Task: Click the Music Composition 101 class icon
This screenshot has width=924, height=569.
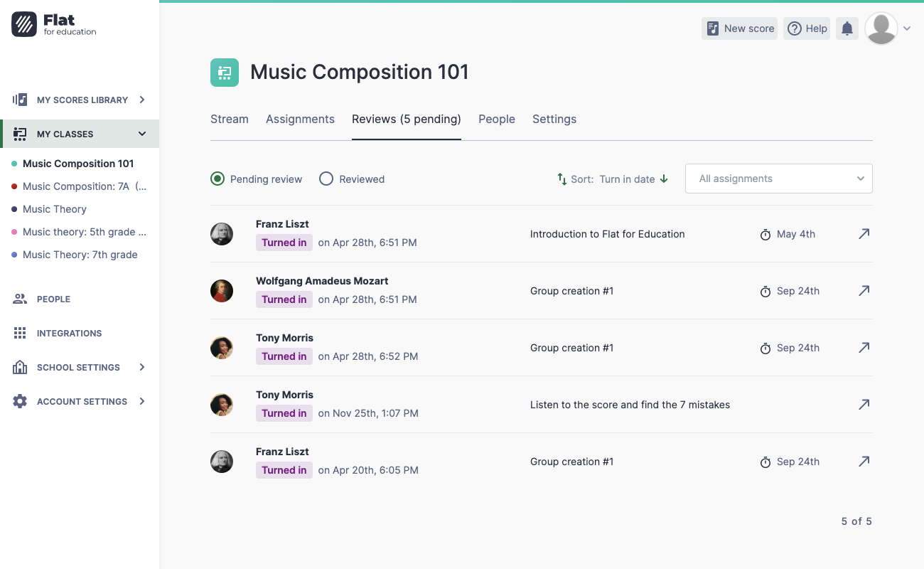Action: [225, 73]
